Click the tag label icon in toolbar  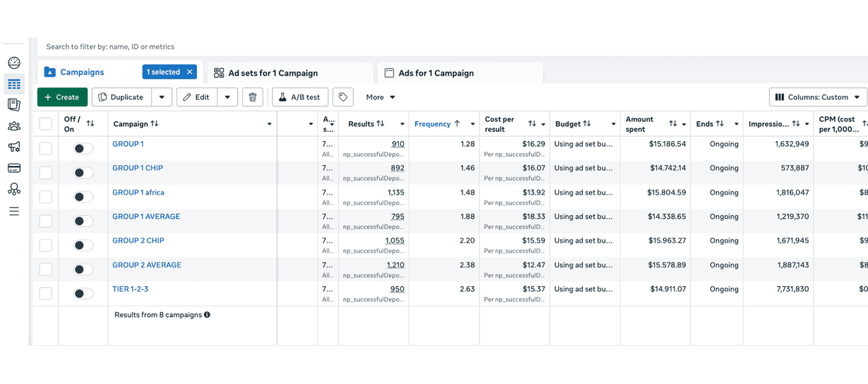[x=343, y=97]
